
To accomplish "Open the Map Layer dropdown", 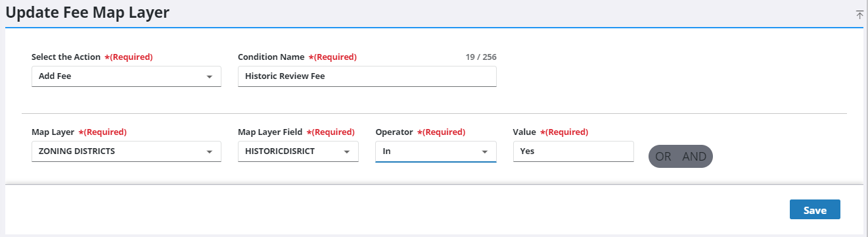I will click(x=126, y=151).
